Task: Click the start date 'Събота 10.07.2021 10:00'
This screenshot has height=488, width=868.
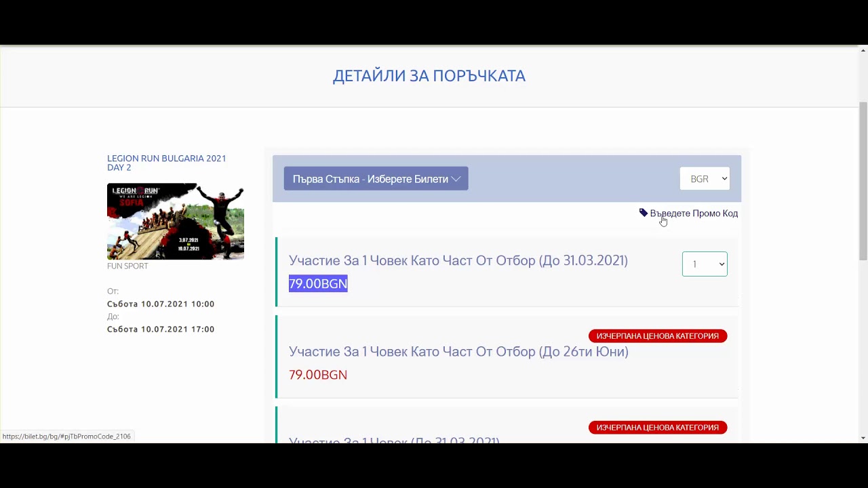Action: point(161,304)
